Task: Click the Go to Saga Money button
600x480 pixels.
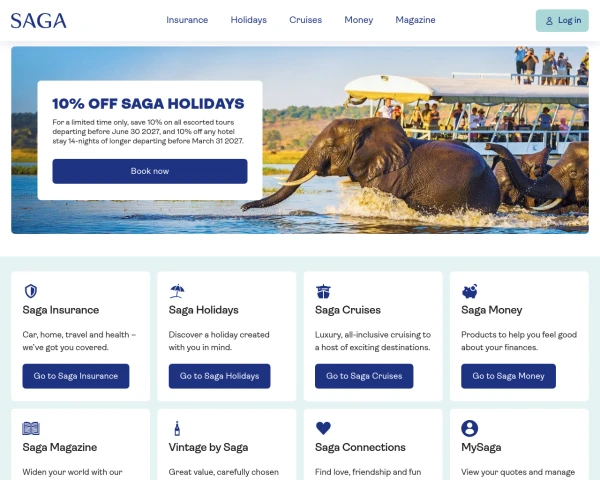Action: click(x=509, y=376)
